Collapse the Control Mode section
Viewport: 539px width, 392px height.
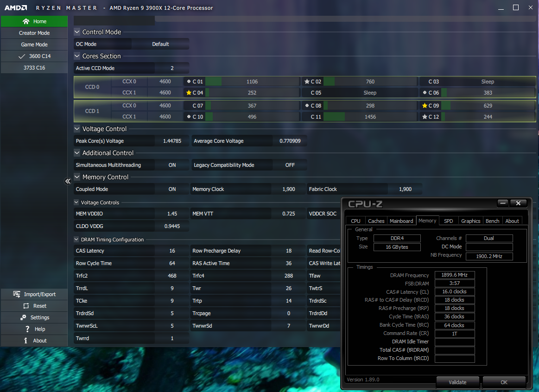[x=77, y=32]
